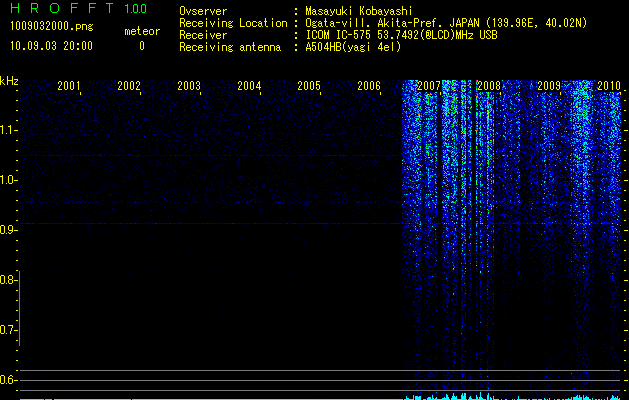Click the meteor count label
The image size is (629, 400).
click(x=142, y=31)
